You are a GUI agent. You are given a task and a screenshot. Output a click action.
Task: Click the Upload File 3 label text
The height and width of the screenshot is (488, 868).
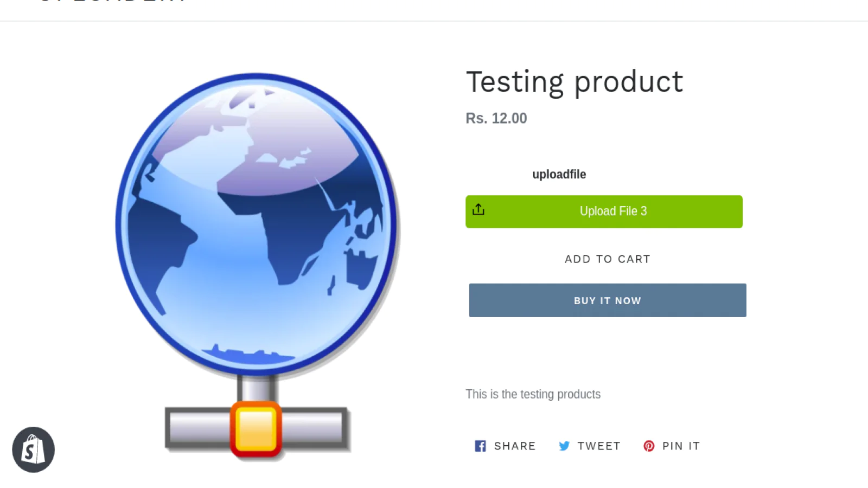[613, 211]
